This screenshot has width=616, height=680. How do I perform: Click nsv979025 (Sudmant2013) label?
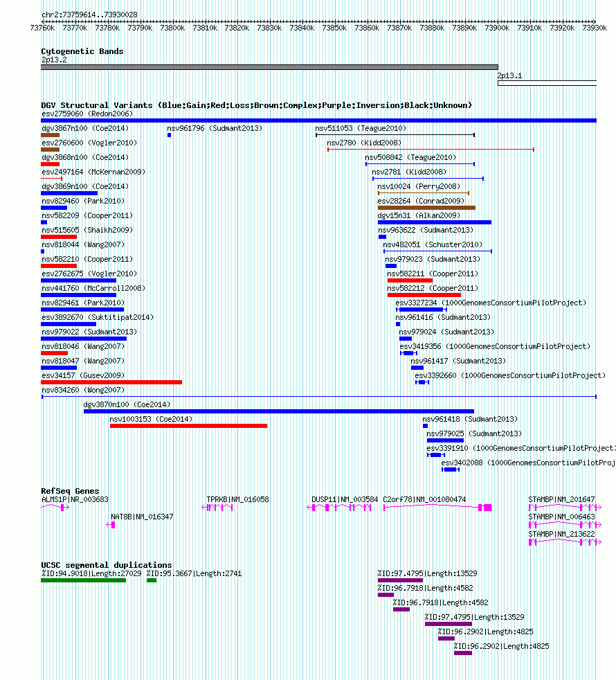coord(474,433)
